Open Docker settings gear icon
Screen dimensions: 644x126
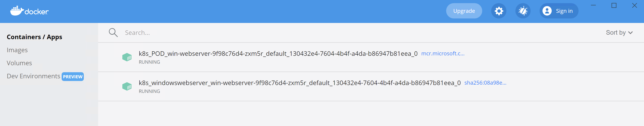[499, 11]
